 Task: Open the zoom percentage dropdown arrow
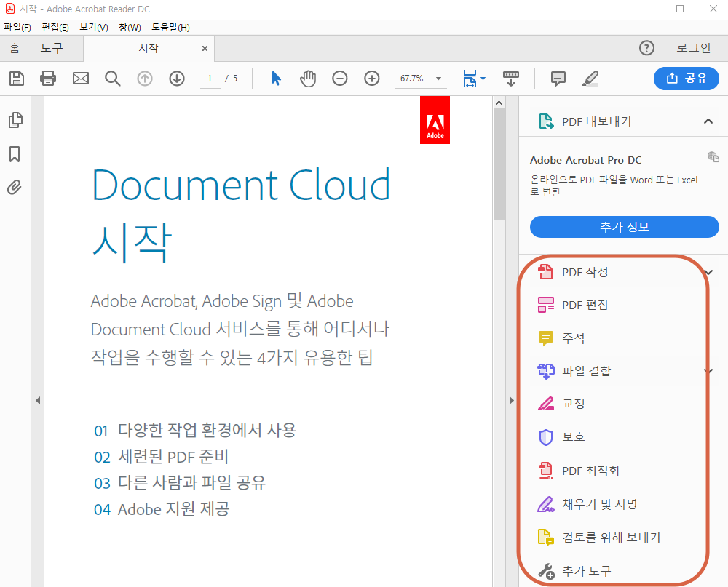tap(438, 79)
